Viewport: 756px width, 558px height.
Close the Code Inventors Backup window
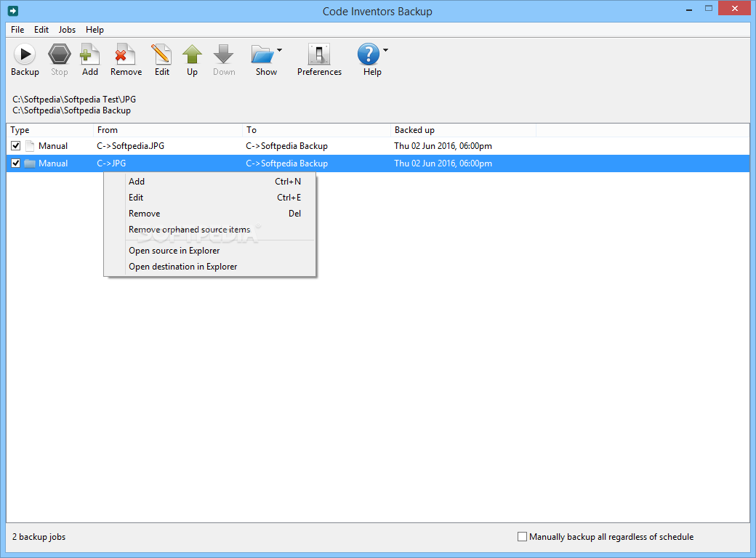(735, 8)
